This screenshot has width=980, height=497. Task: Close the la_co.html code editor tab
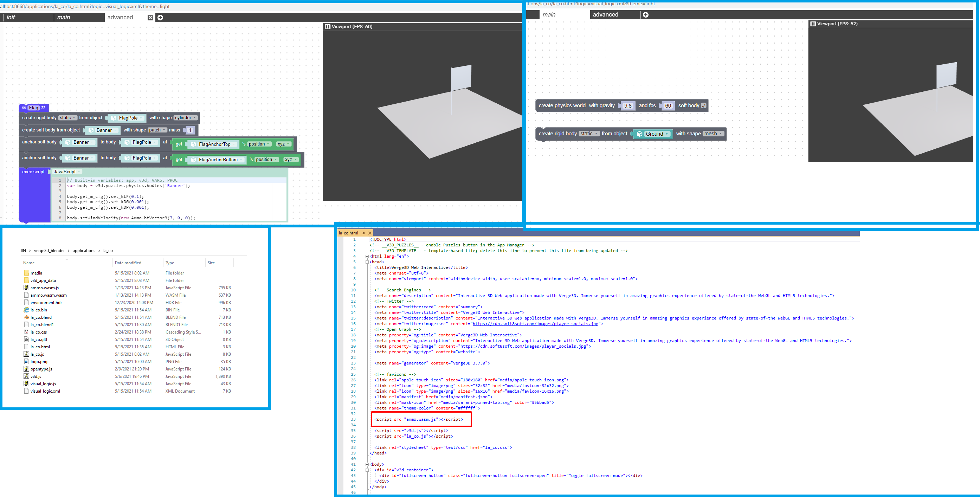[369, 233]
